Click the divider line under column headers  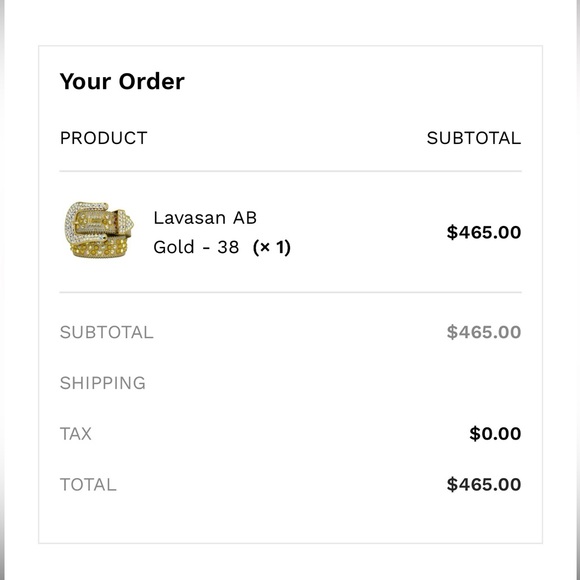pyautogui.click(x=290, y=171)
